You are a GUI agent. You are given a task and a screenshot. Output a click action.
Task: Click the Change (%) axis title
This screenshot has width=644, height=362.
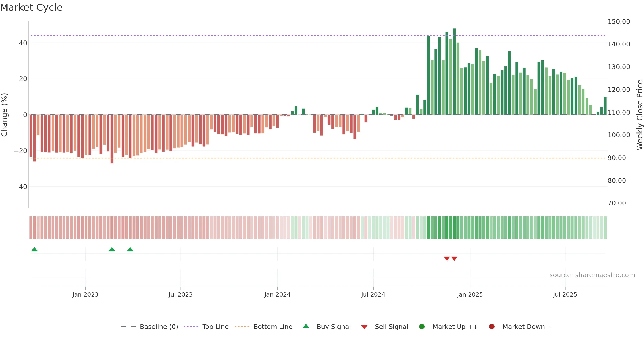[4, 115]
